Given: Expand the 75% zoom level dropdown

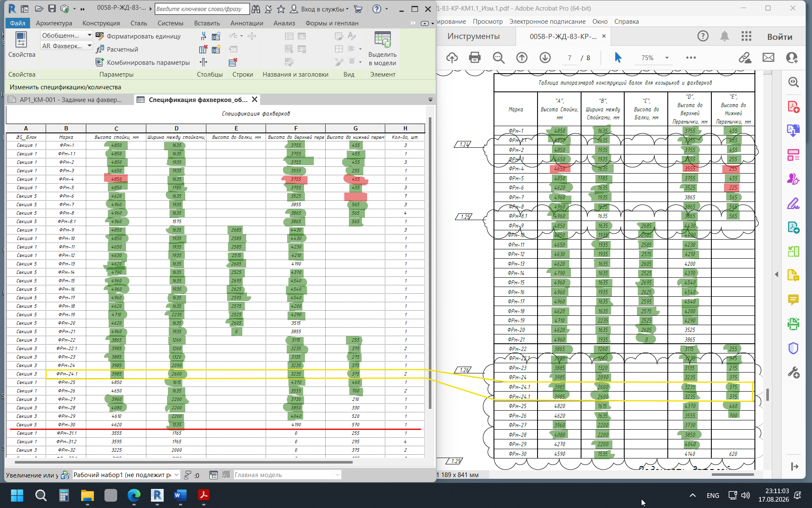Looking at the screenshot, I should coord(667,58).
